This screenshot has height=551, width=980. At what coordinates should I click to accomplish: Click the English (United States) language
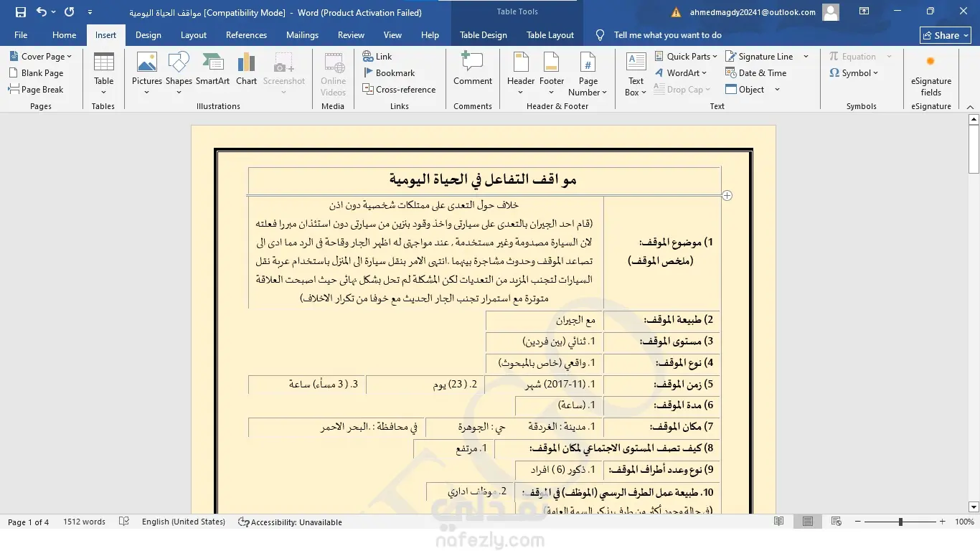pos(184,522)
